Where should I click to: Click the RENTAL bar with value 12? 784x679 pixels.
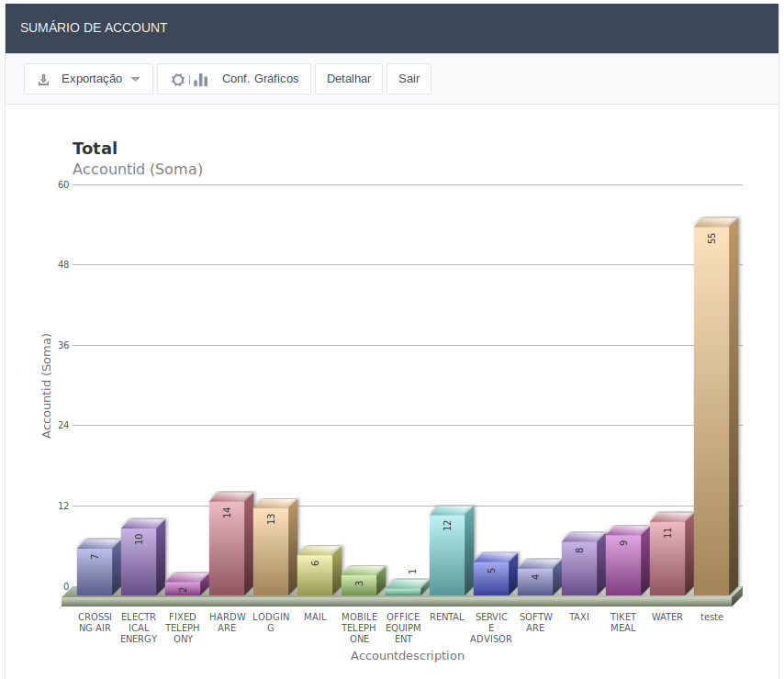tap(447, 554)
